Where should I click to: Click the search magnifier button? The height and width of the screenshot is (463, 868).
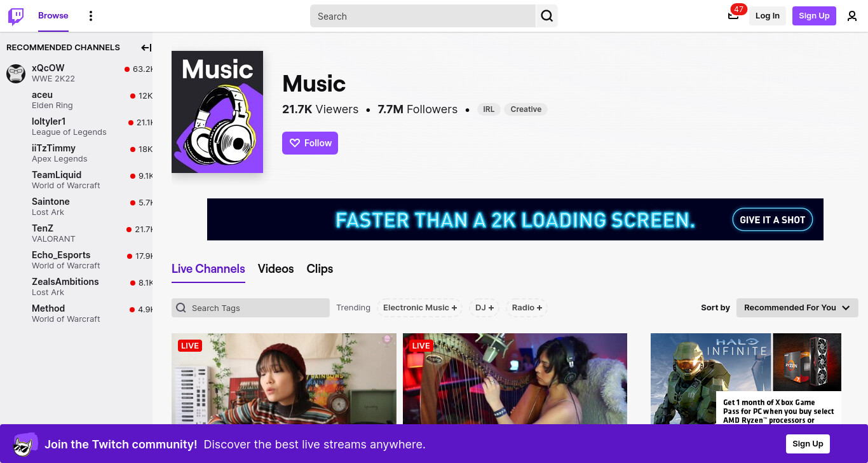pos(546,16)
